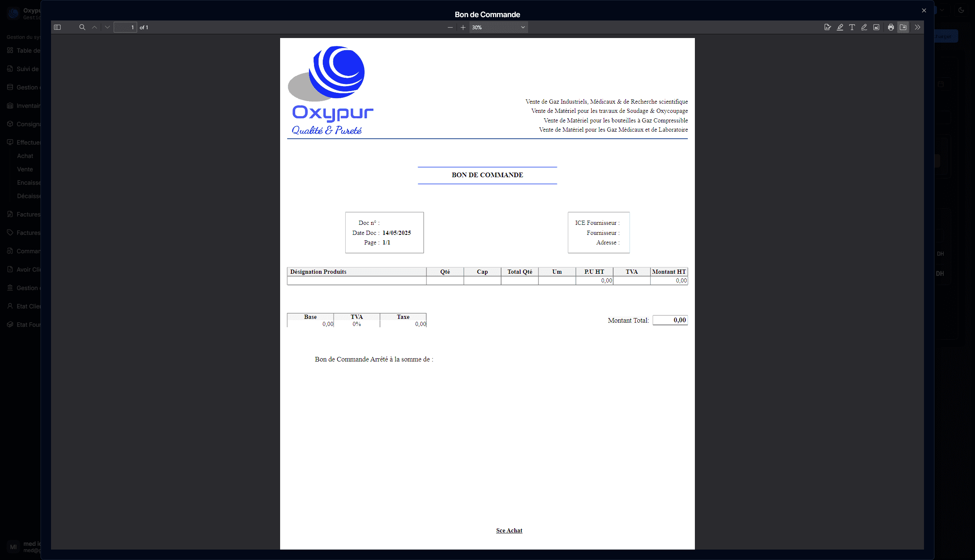975x560 pixels.
Task: Toggle the dark mode moon icon
Action: pos(961,10)
